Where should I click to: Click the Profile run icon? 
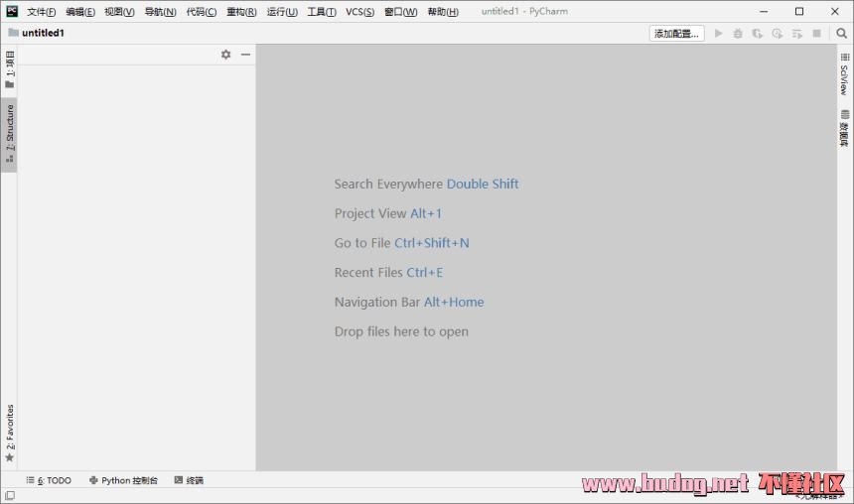click(778, 34)
